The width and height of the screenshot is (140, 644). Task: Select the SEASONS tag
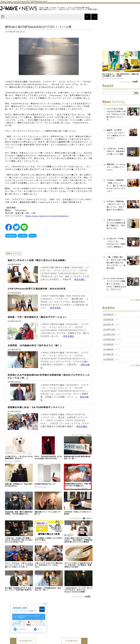point(11,236)
